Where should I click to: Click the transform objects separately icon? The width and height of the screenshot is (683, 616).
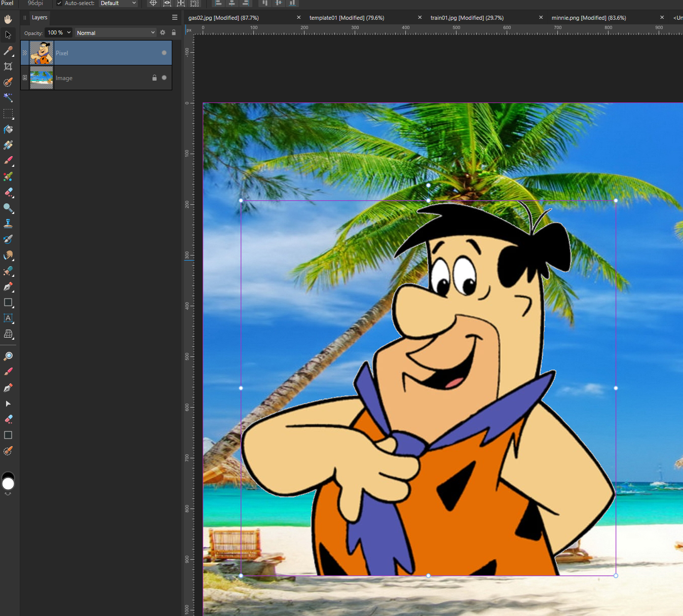tap(195, 3)
